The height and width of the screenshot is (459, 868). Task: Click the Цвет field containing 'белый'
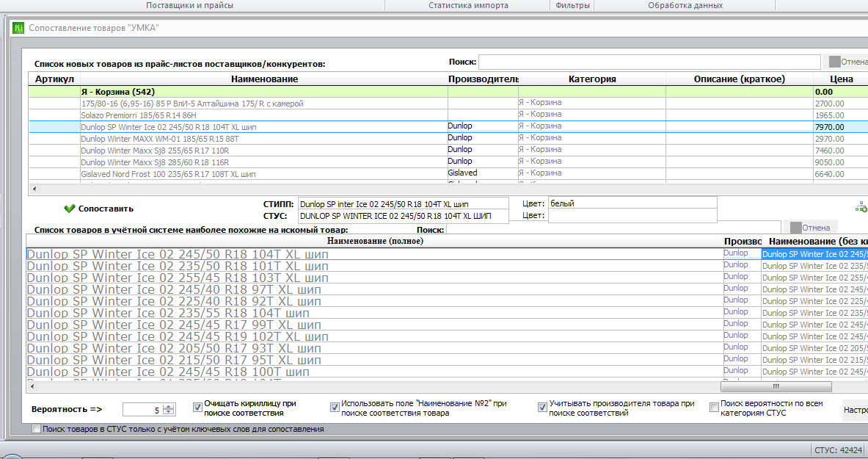pos(632,203)
